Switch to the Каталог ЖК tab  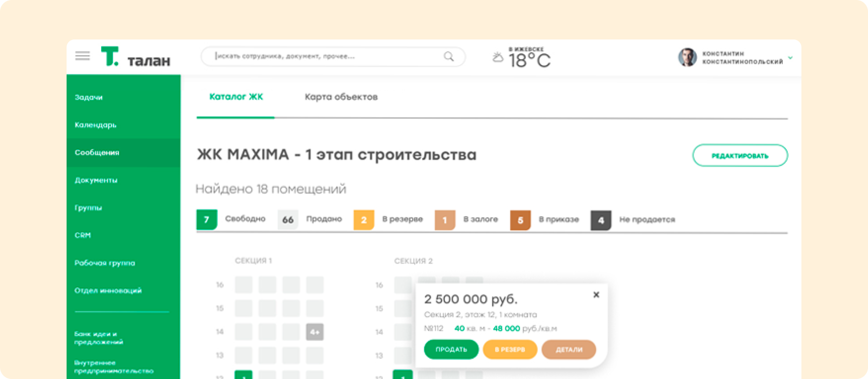(236, 97)
